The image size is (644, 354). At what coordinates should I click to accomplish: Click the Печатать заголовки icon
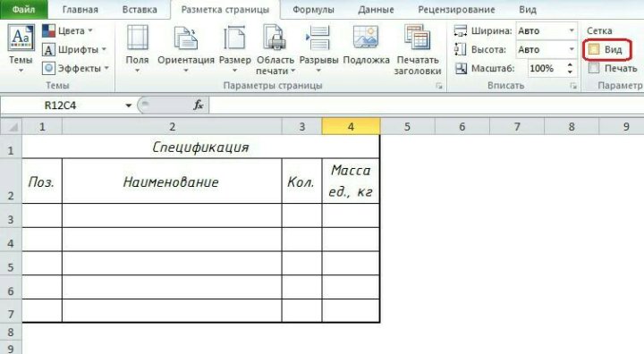pyautogui.click(x=417, y=38)
